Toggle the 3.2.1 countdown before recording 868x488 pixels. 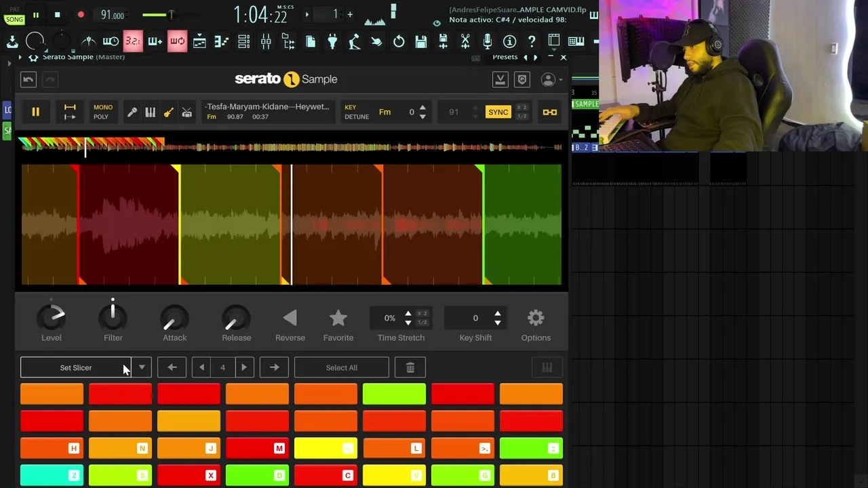click(x=133, y=42)
